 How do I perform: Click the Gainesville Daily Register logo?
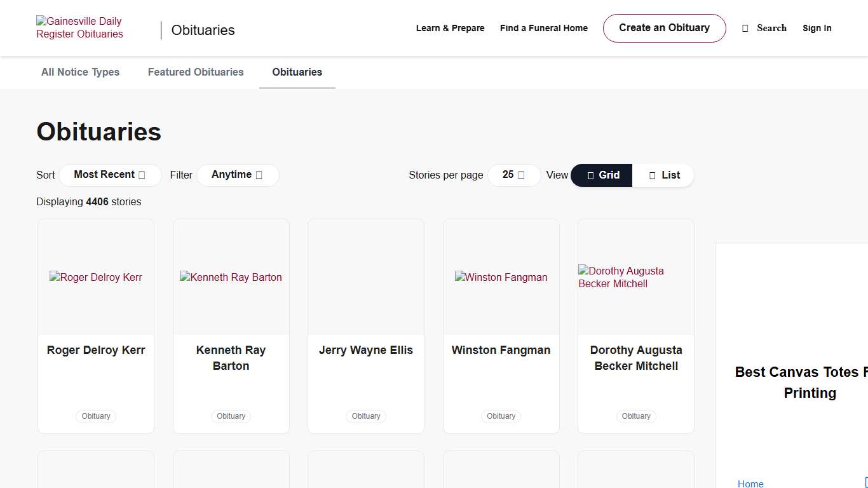pyautogui.click(x=80, y=28)
